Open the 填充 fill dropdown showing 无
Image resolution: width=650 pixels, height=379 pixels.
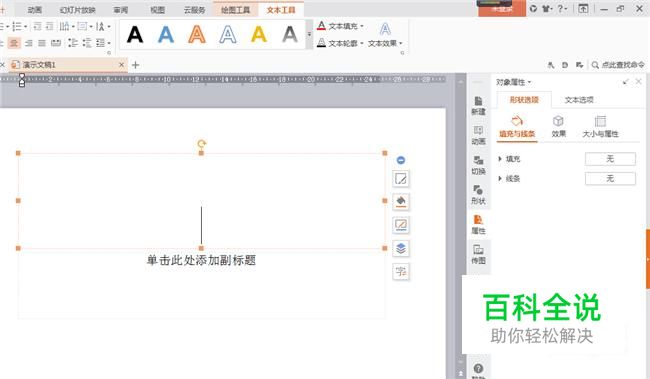pyautogui.click(x=610, y=159)
